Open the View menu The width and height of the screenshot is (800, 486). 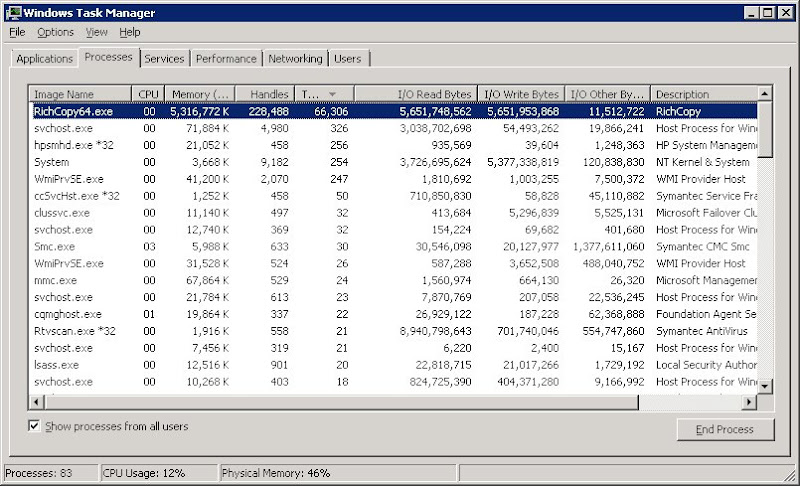coord(96,32)
